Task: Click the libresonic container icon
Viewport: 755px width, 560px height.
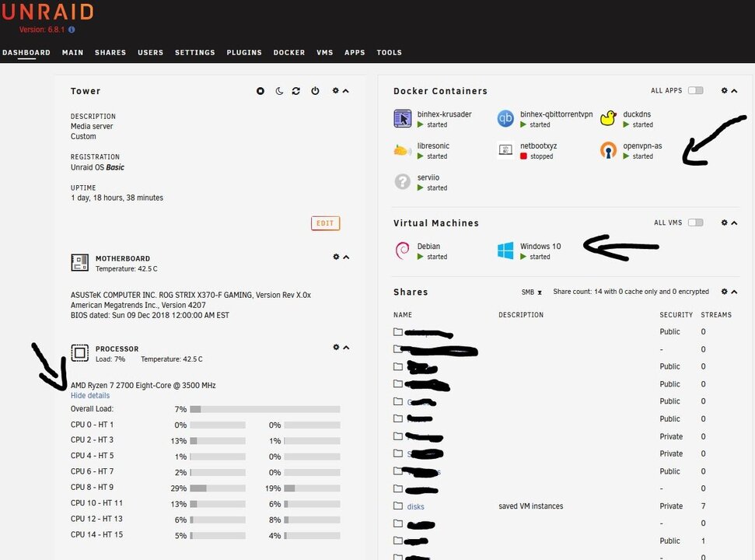Action: [403, 150]
